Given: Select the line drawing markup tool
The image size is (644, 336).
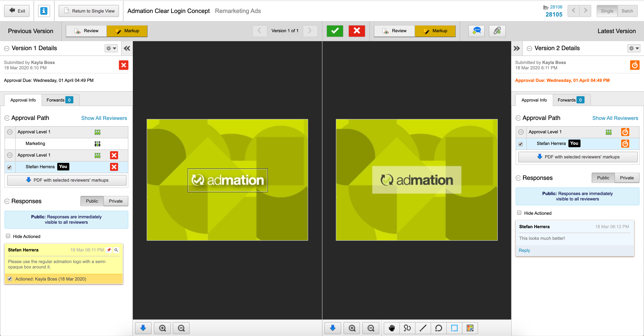Looking at the screenshot, I should click(x=423, y=328).
